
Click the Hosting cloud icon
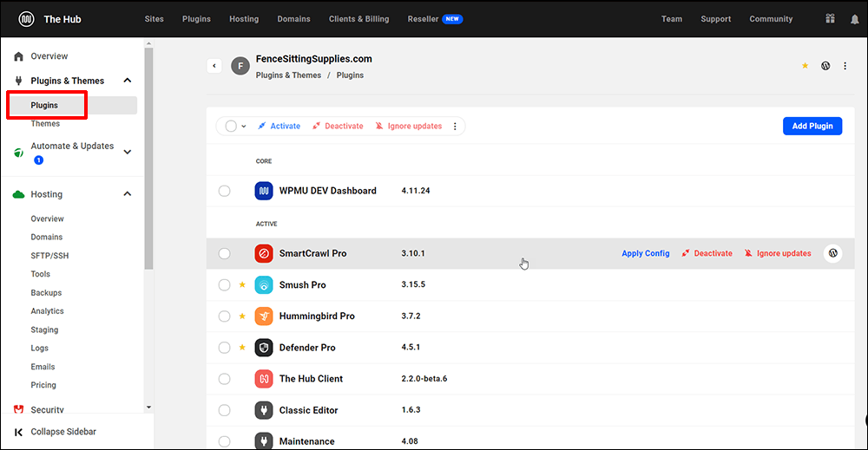[x=19, y=194]
